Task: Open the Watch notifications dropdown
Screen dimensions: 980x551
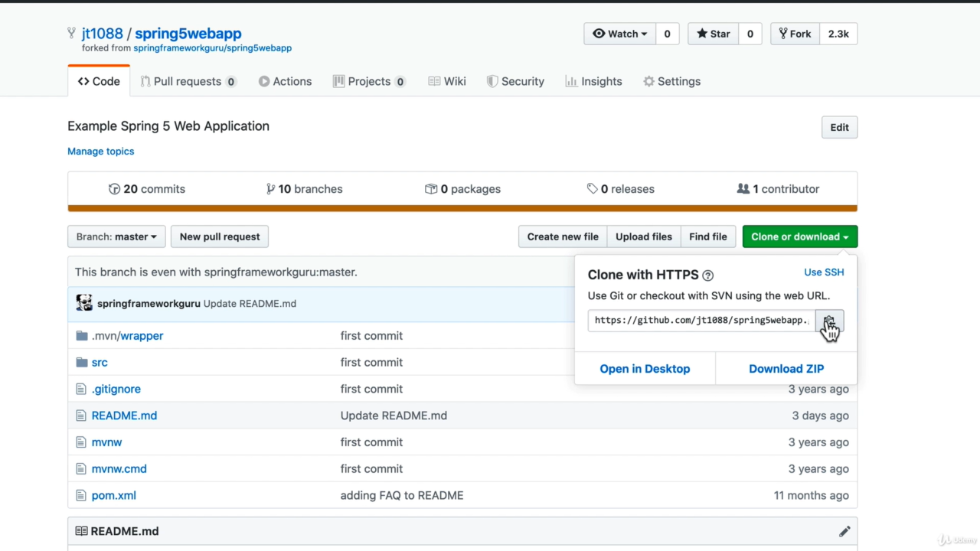Action: coord(619,34)
